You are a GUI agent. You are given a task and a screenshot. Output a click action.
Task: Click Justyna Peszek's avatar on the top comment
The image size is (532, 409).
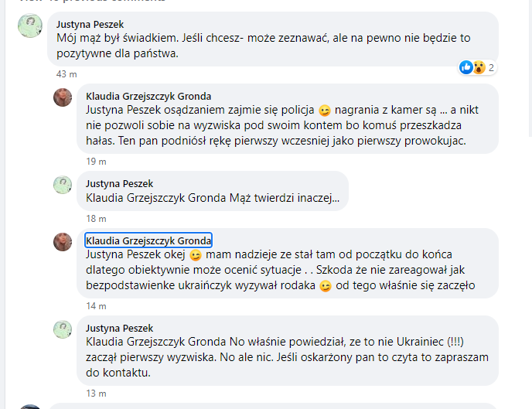point(29,27)
